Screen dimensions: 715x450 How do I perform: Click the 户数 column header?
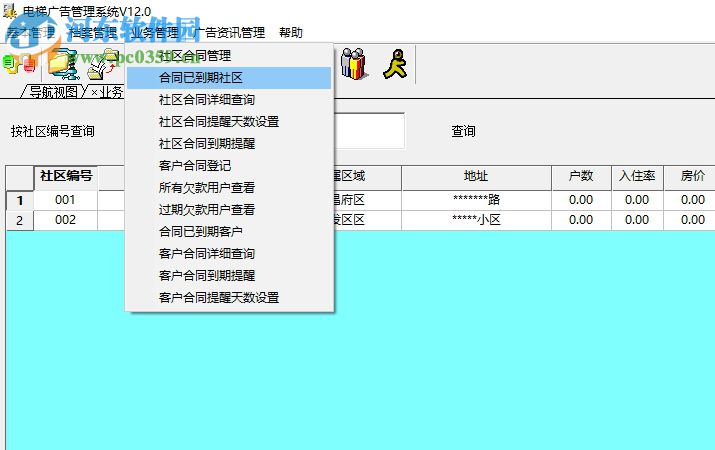[581, 176]
